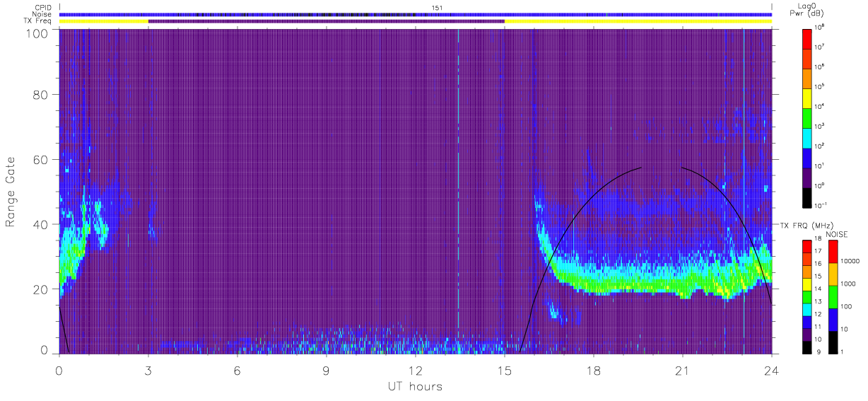Pick the cyan segment of the TX FRQ colorbar
This screenshot has height=401, width=868.
(806, 308)
